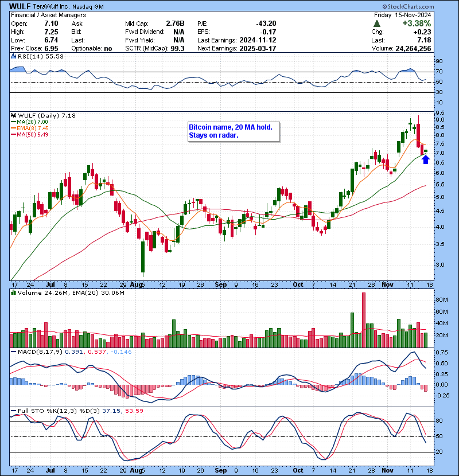Select the Low value 6.74
Viewport: 459px width, 476px height.
51,40
